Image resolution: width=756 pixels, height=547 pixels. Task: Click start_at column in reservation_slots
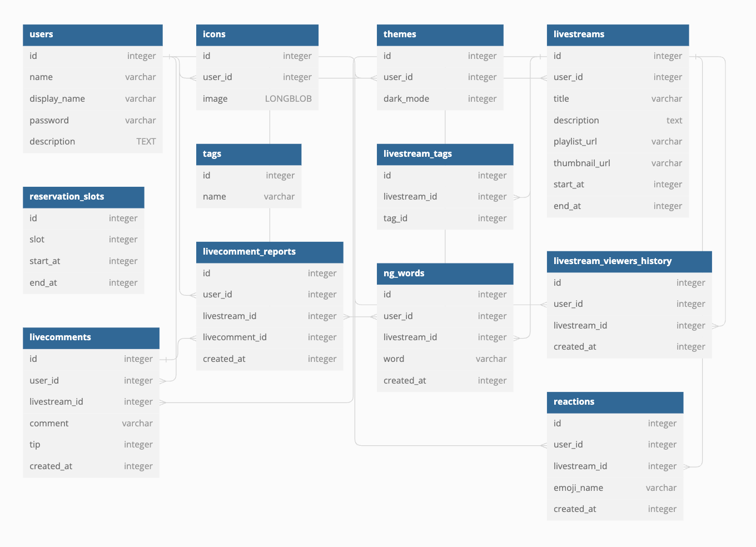pyautogui.click(x=83, y=261)
